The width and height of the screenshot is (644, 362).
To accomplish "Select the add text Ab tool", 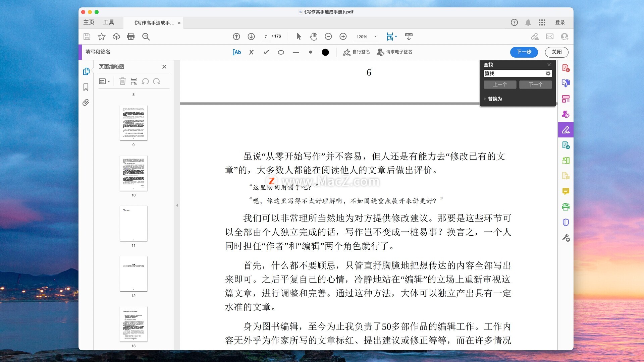I will [x=237, y=52].
